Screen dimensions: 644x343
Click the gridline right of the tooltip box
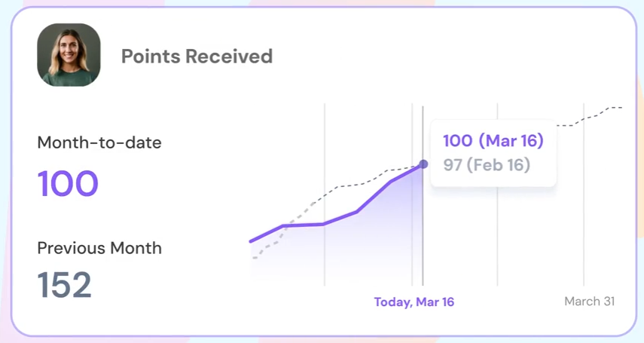497,241
